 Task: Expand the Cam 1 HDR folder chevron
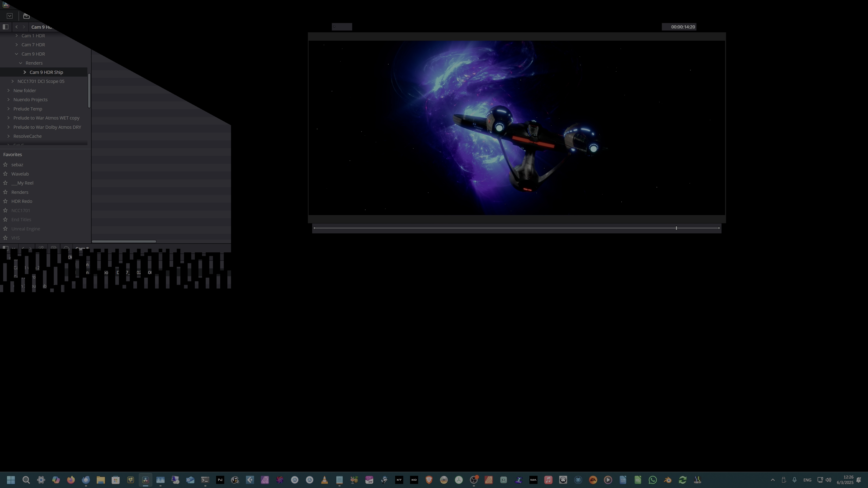[x=17, y=35]
